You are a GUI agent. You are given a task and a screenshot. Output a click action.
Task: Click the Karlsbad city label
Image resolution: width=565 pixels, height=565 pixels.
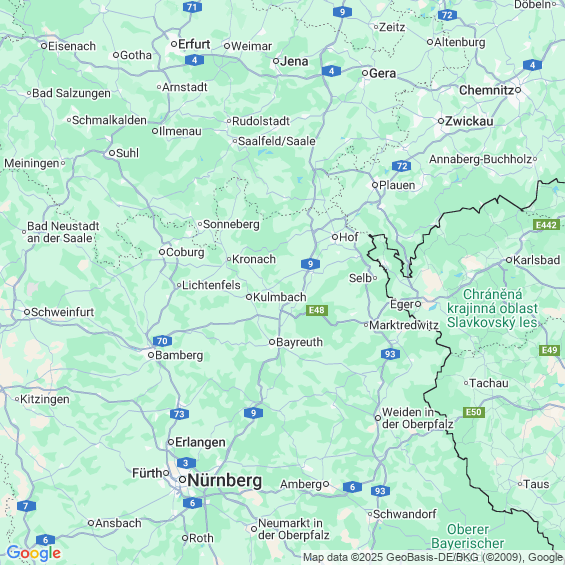point(536,260)
